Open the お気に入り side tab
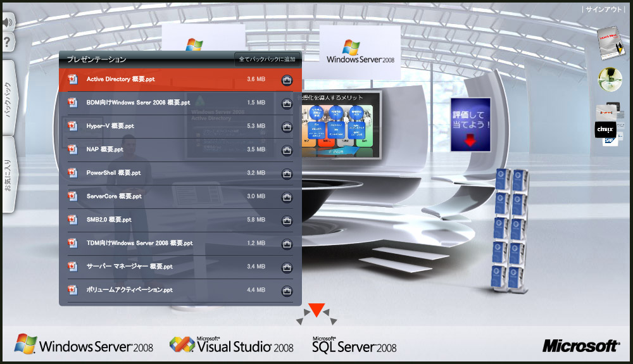 coord(9,174)
